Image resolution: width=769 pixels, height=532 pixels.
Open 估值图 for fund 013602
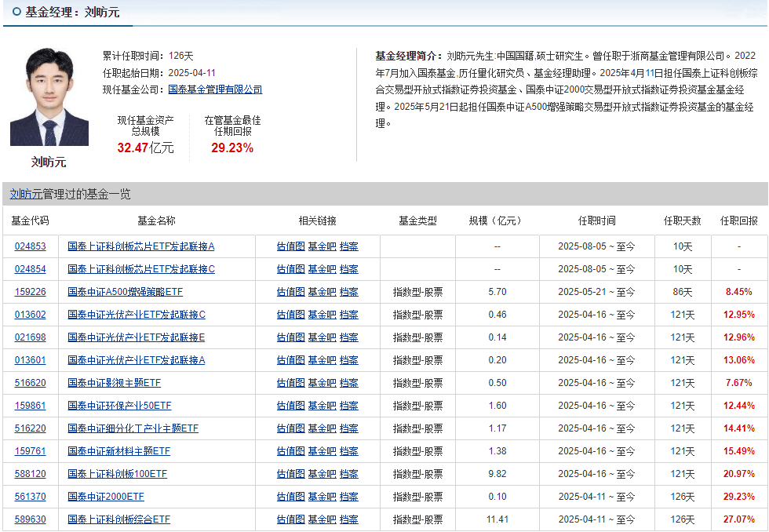click(290, 315)
